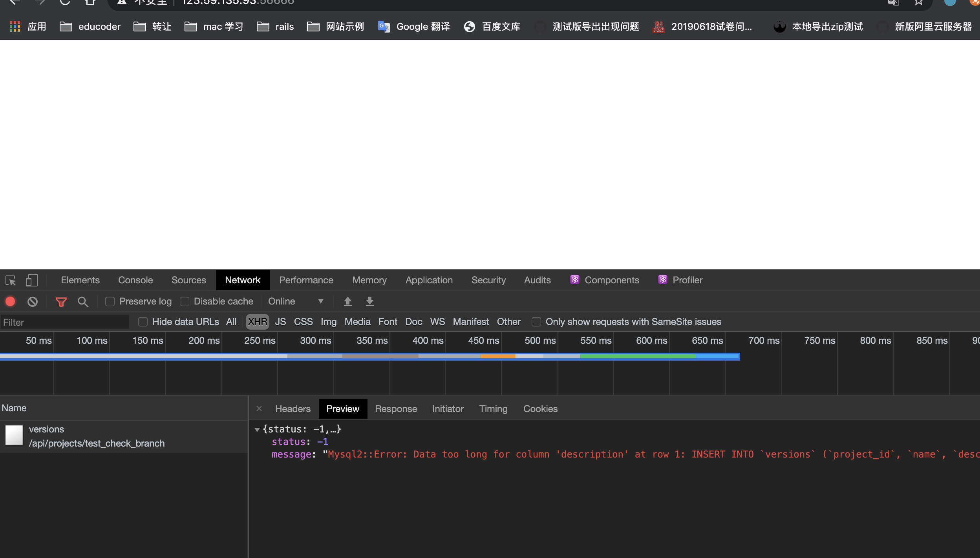Show the request Headers tab

293,409
